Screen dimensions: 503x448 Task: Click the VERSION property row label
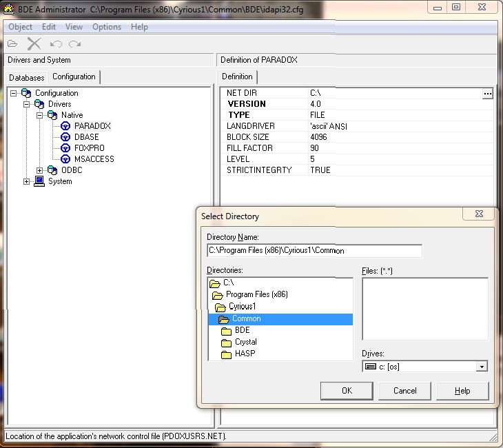pos(247,104)
